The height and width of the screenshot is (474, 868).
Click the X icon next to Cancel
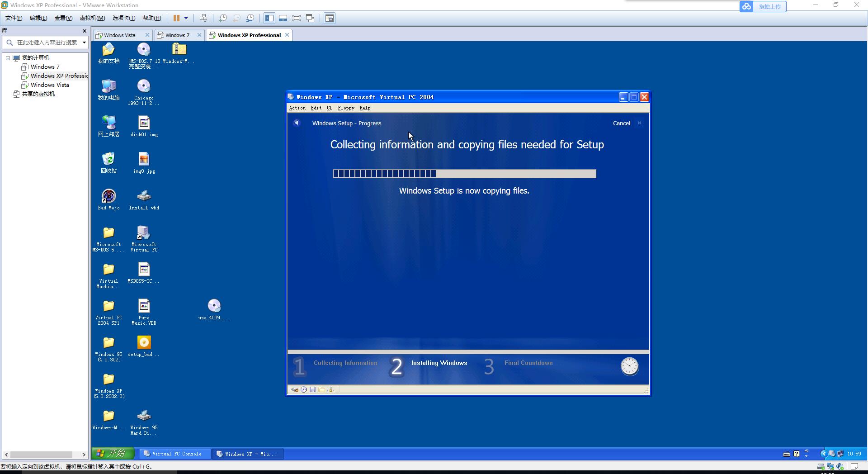[639, 123]
